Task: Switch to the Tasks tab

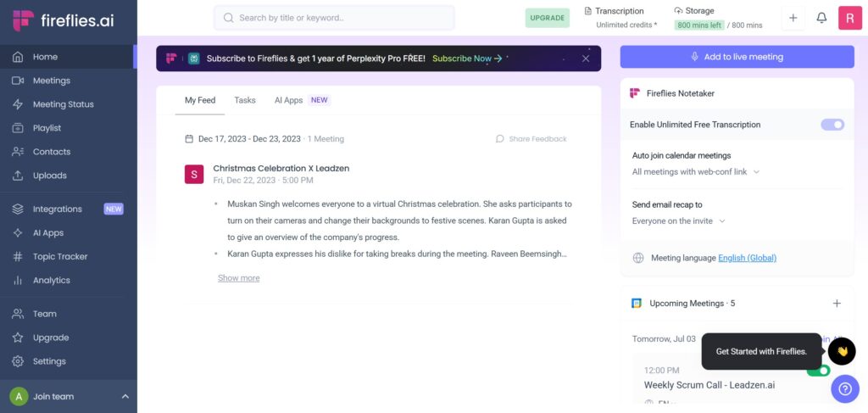Action: pos(245,100)
